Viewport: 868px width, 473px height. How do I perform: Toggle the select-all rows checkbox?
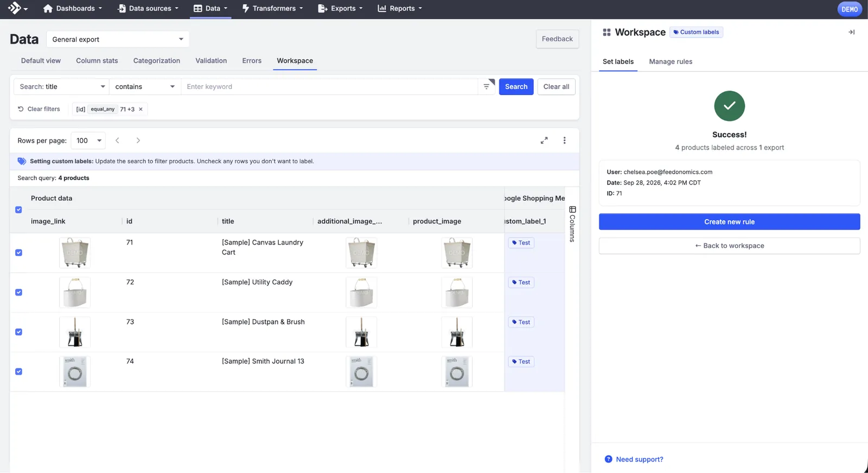(18, 210)
